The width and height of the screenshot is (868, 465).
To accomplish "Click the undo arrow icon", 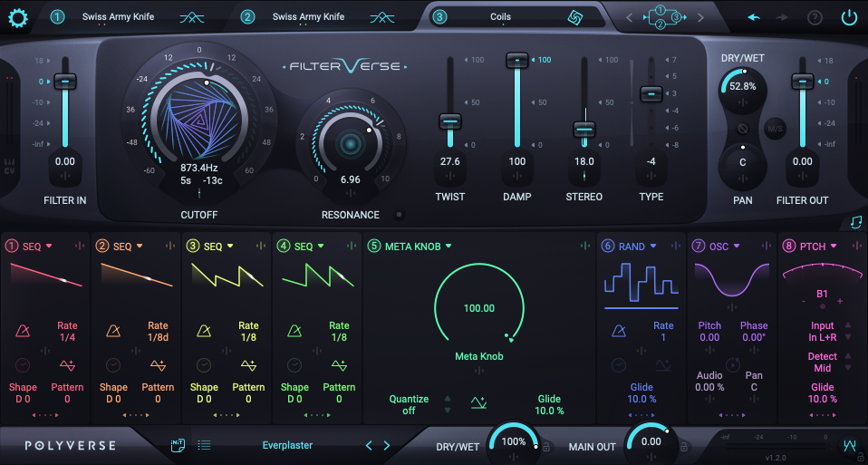I will point(754,17).
